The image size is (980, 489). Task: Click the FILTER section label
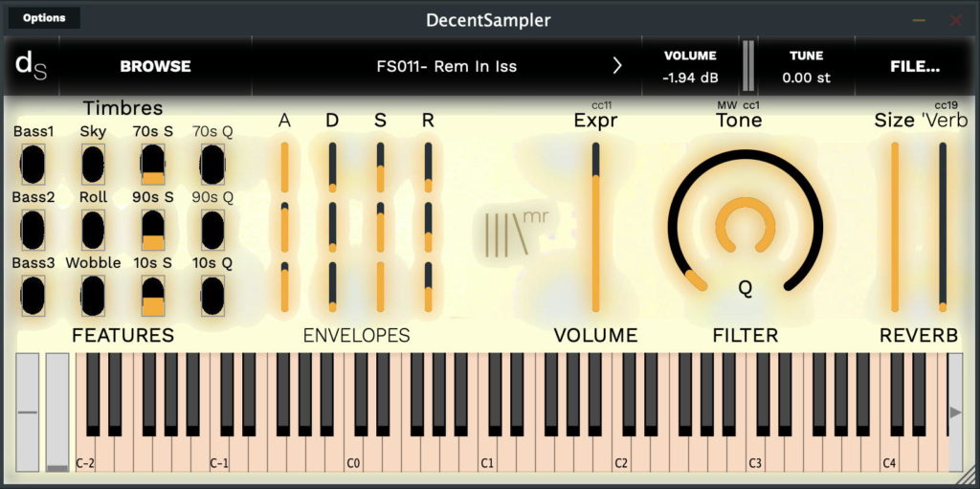[x=745, y=335]
